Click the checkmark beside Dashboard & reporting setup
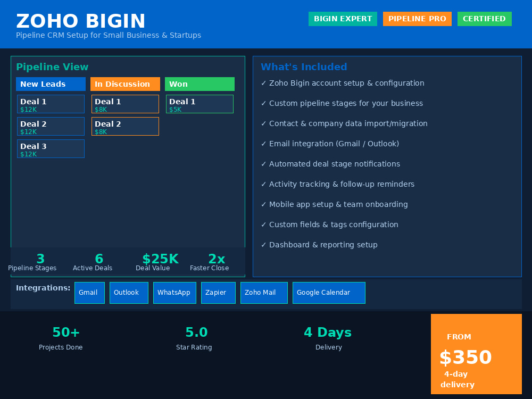532x399 pixels. (264, 245)
